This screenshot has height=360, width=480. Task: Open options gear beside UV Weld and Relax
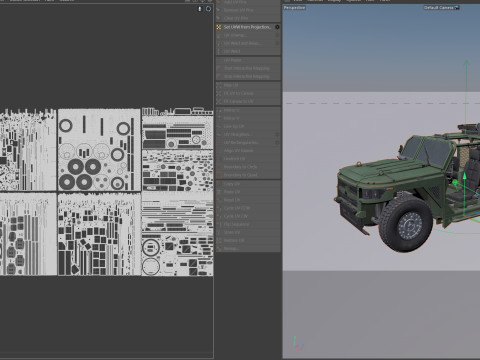click(x=277, y=43)
